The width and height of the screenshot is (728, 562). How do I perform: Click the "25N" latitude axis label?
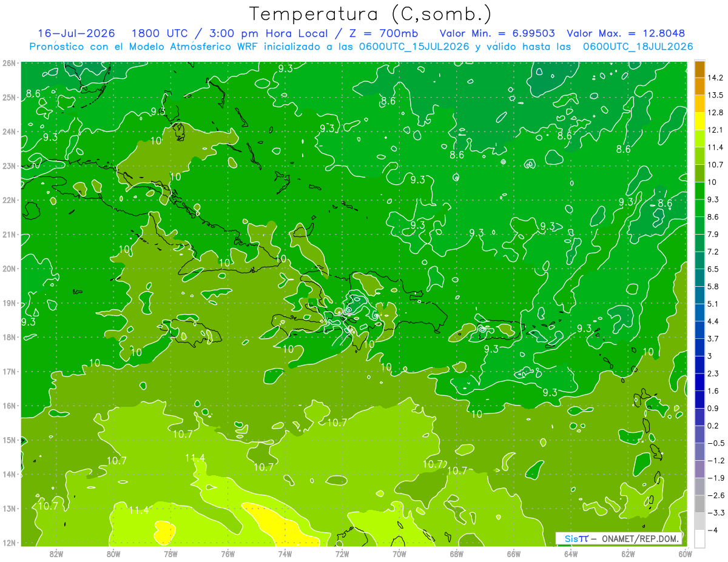pos(8,97)
